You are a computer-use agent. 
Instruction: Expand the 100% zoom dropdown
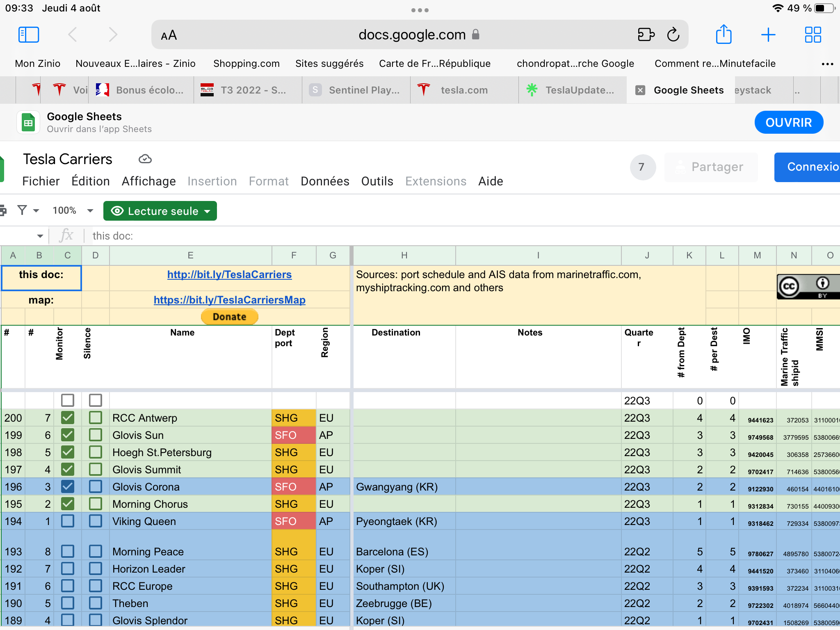pyautogui.click(x=90, y=211)
